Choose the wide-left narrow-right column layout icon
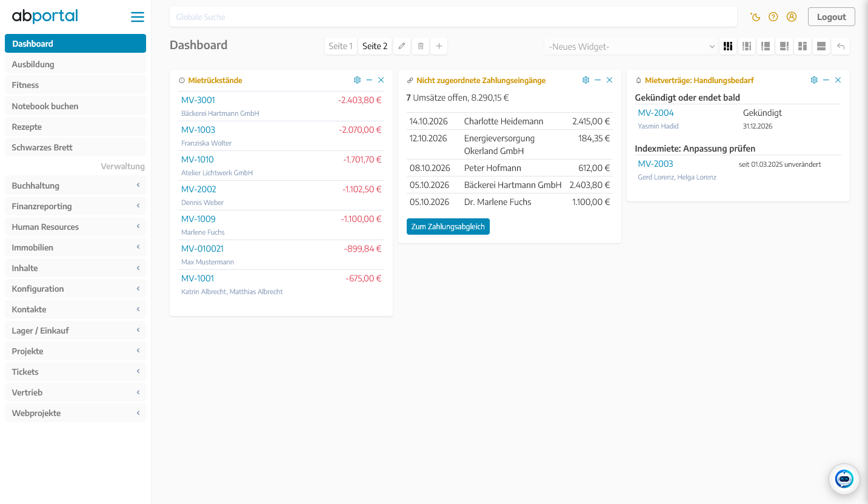This screenshot has height=504, width=868. click(784, 46)
